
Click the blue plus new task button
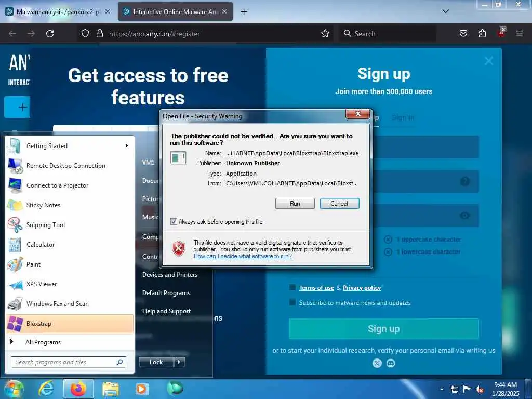click(17, 107)
